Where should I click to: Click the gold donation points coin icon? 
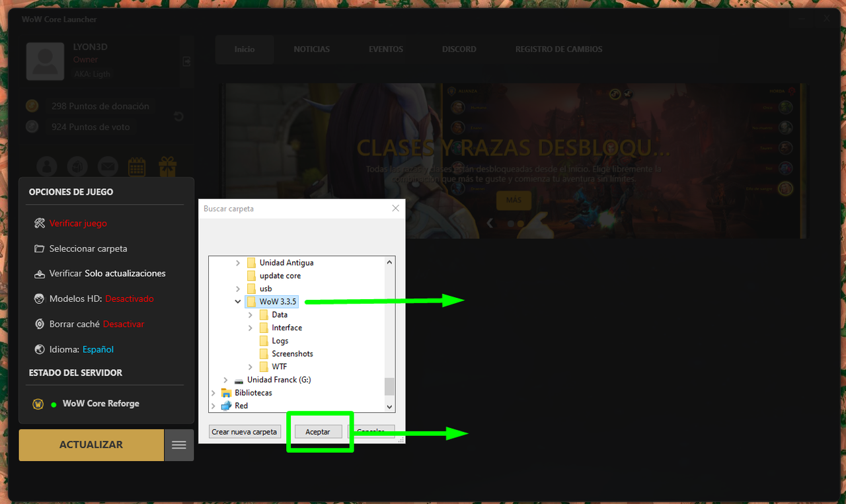coord(32,106)
